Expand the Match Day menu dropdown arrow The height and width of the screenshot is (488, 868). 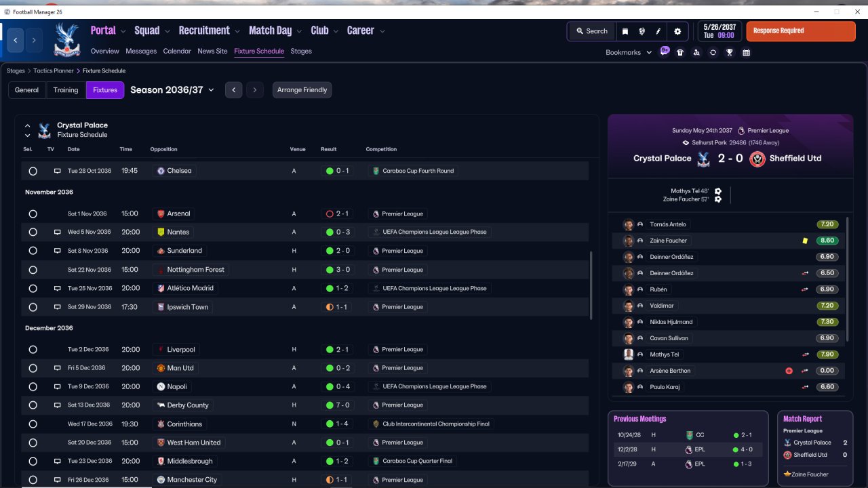pos(299,31)
